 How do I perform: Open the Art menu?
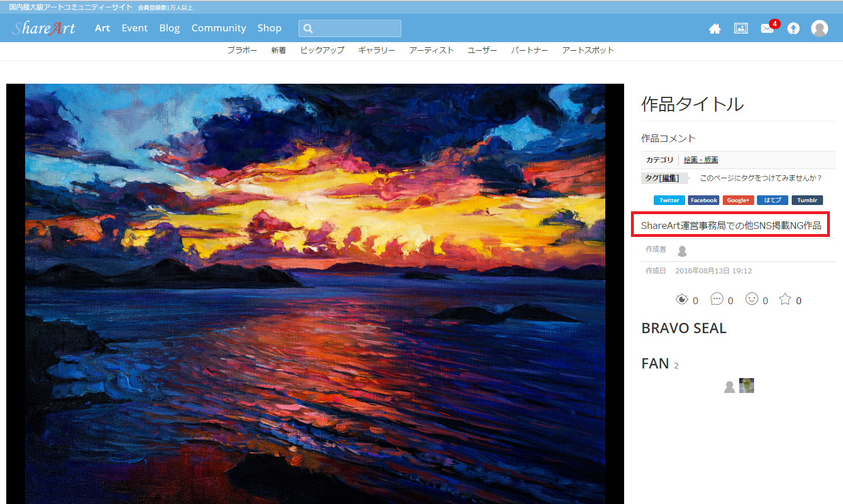tap(103, 28)
